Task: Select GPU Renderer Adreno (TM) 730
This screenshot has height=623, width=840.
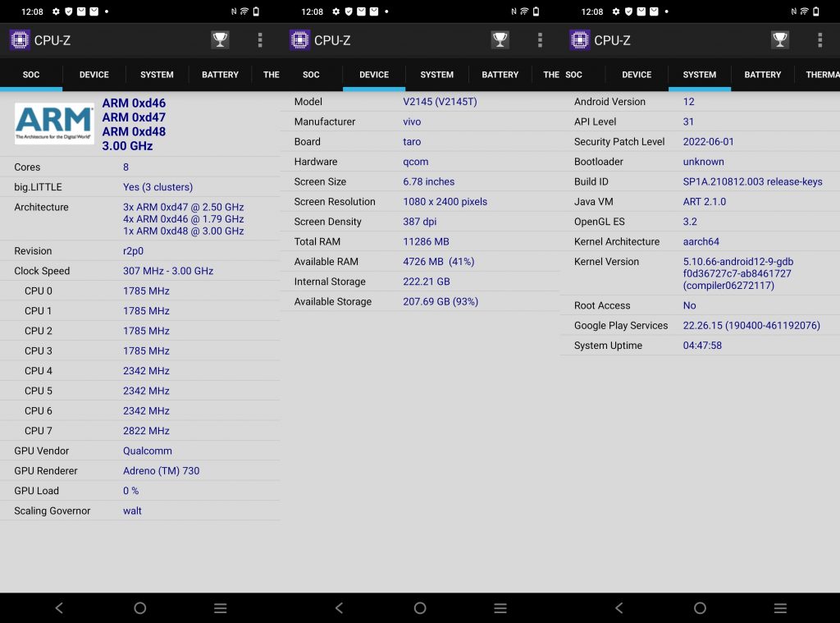Action: [162, 470]
